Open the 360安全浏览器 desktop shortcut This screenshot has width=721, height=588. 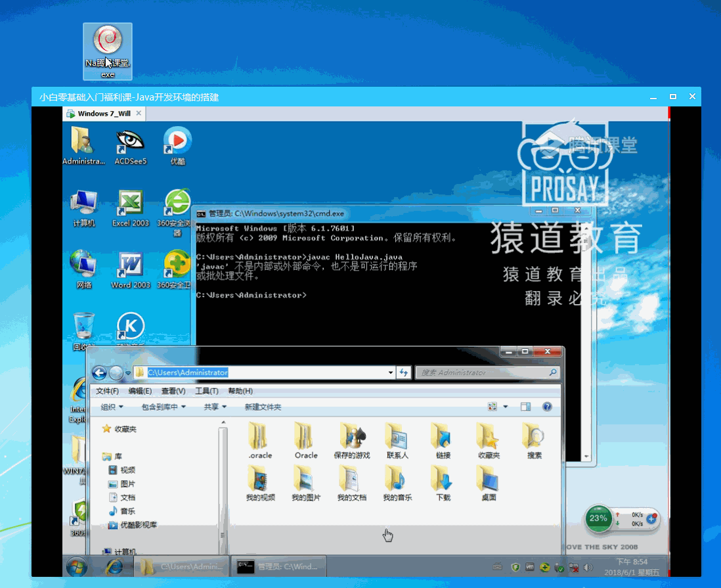177,212
